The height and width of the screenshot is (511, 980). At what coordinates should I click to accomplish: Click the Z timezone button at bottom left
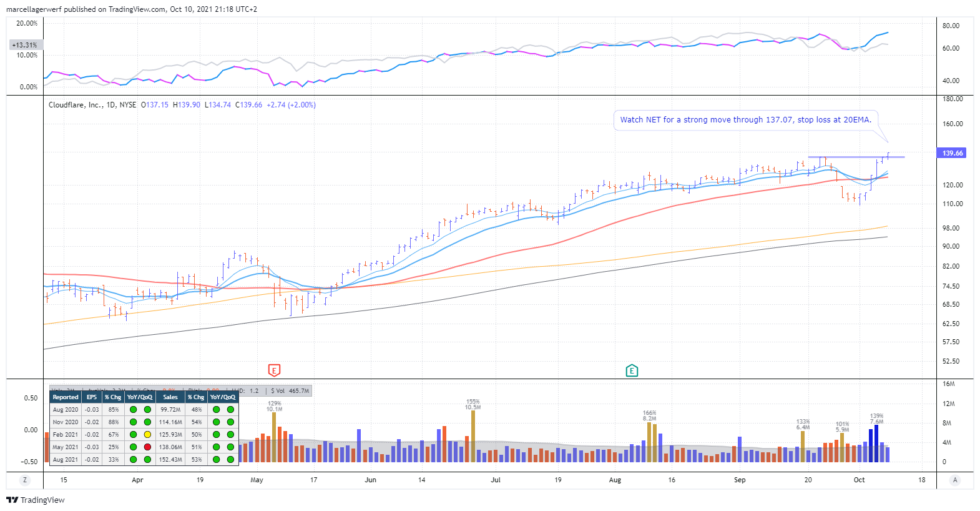point(25,480)
